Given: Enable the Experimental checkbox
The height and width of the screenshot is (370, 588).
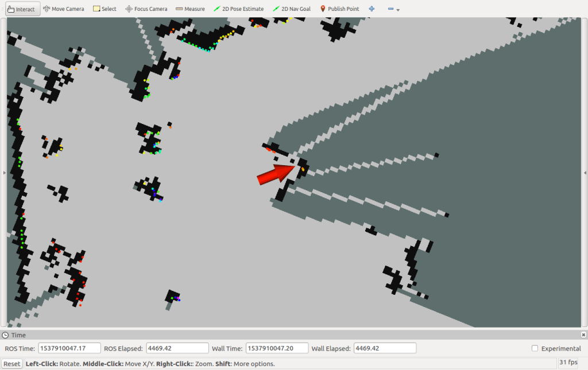Looking at the screenshot, I should point(535,348).
